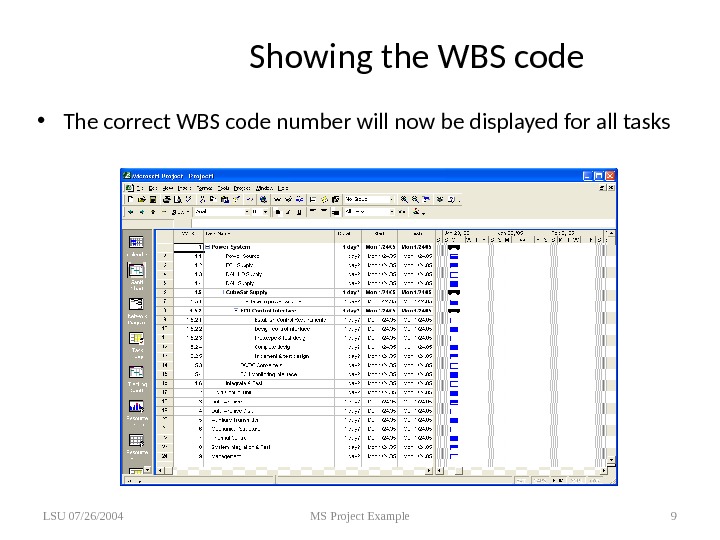
Task: Click the table's right scroll arrow
Action: click(429, 471)
